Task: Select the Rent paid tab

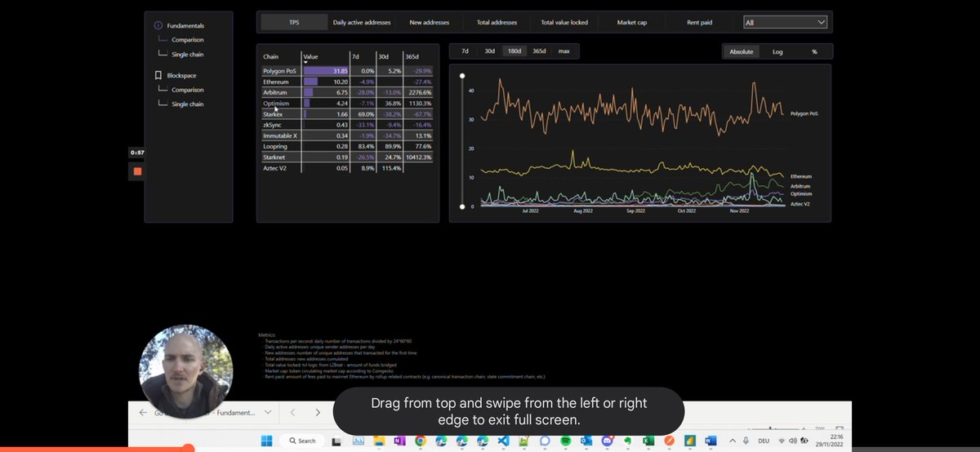Action: click(x=699, y=23)
